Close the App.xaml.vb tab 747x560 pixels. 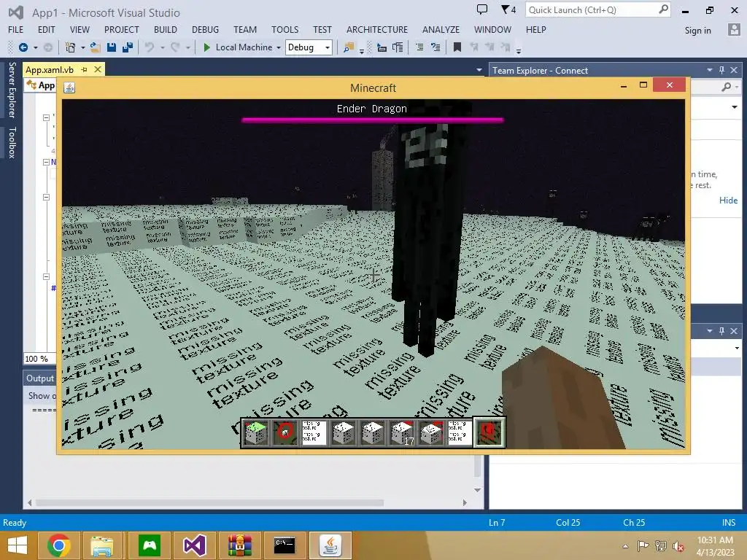(98, 69)
